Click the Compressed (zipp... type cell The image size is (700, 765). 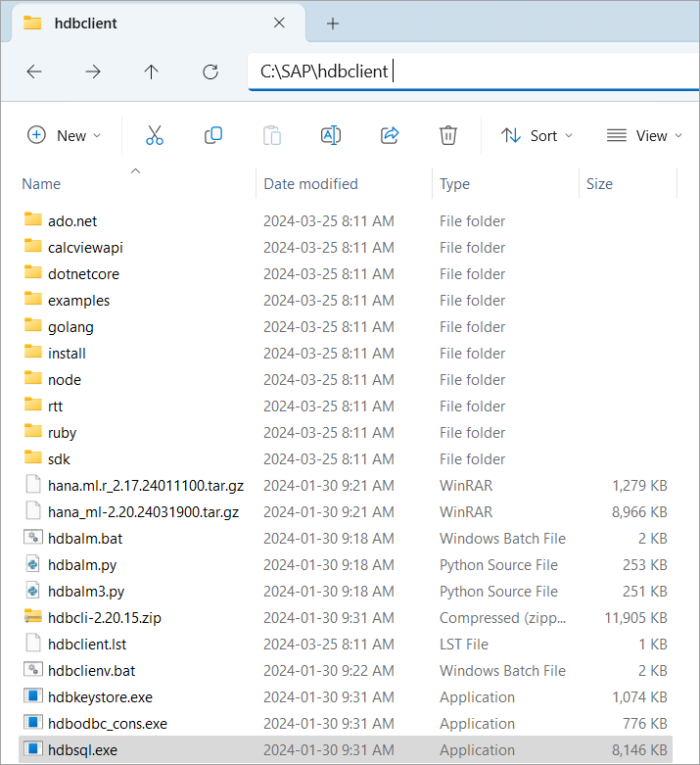pos(502,618)
